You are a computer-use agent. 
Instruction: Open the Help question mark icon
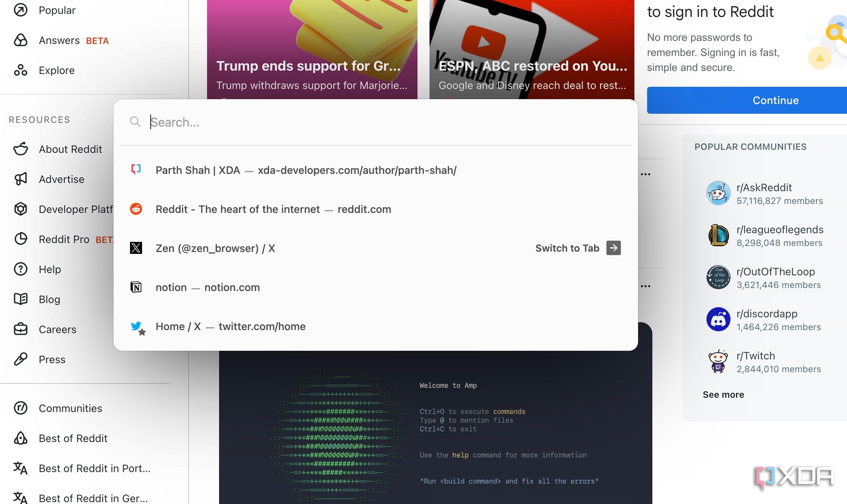click(x=21, y=269)
